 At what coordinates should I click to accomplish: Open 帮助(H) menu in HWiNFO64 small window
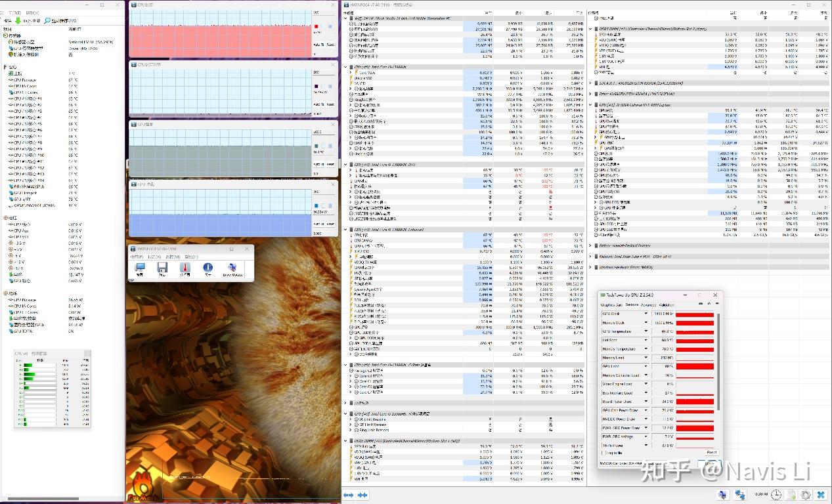pyautogui.click(x=192, y=257)
